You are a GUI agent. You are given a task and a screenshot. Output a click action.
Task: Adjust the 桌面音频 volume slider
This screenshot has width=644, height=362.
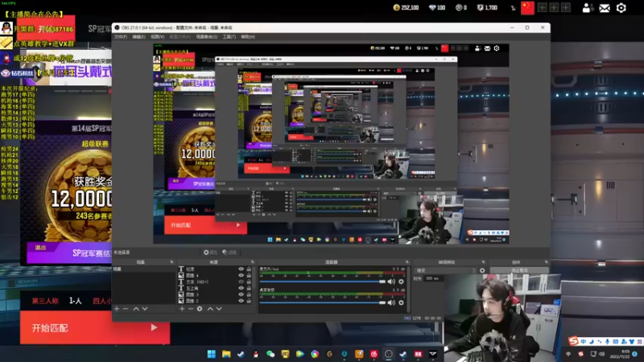323,302
